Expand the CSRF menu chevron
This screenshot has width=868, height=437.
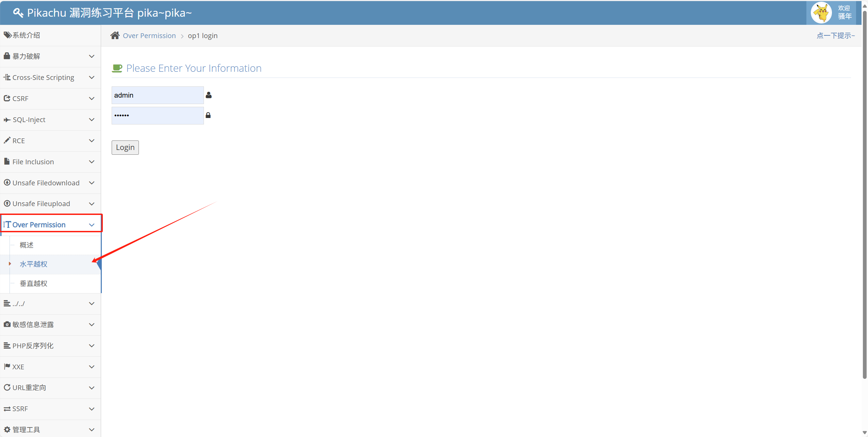(92, 99)
